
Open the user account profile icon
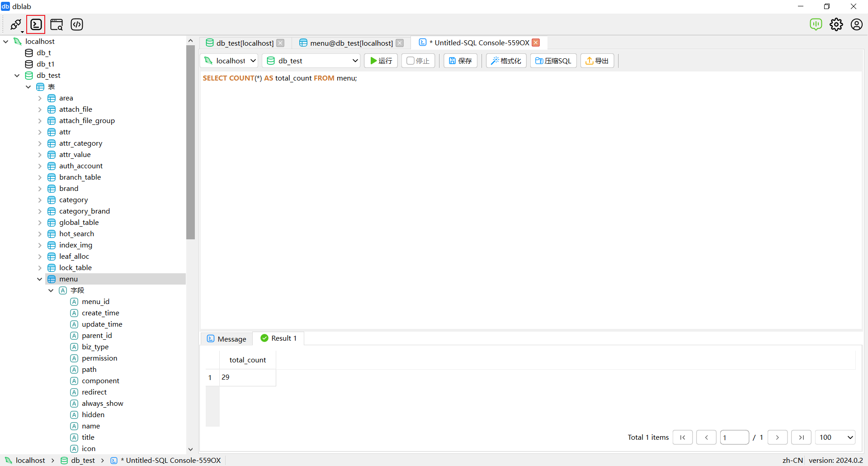856,24
